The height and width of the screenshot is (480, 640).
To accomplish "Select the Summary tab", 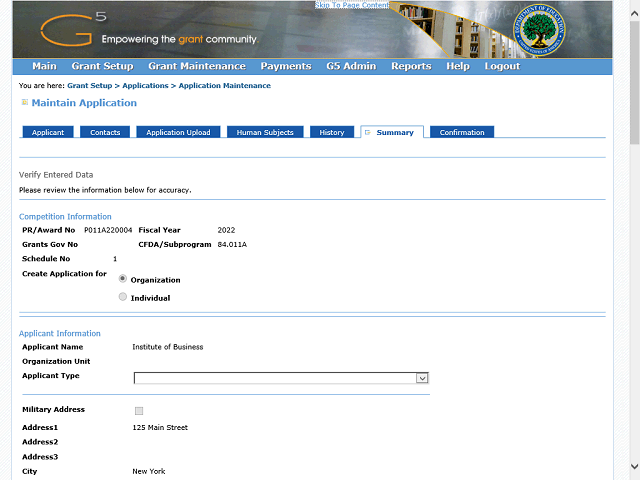I will click(x=392, y=132).
